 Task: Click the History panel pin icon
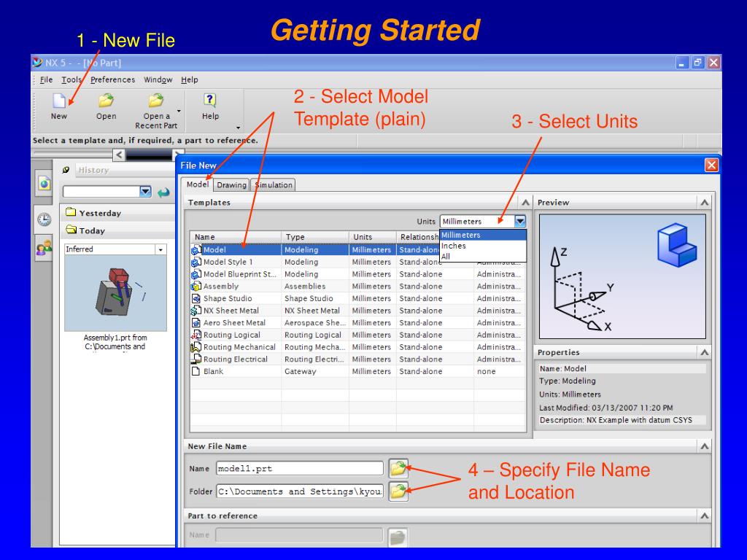tap(66, 169)
